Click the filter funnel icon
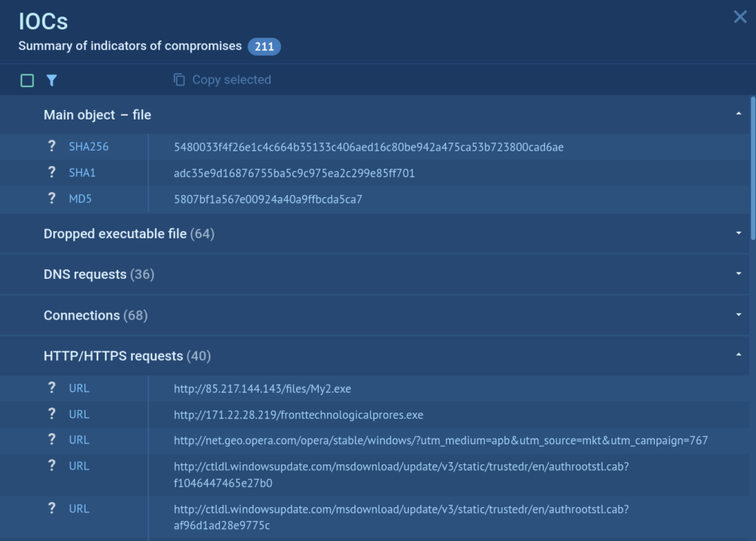 click(x=52, y=80)
